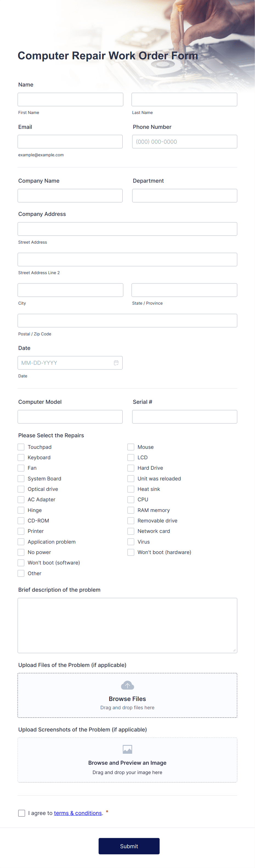Click Browse Files upload area
255x868 pixels.
pos(127,695)
